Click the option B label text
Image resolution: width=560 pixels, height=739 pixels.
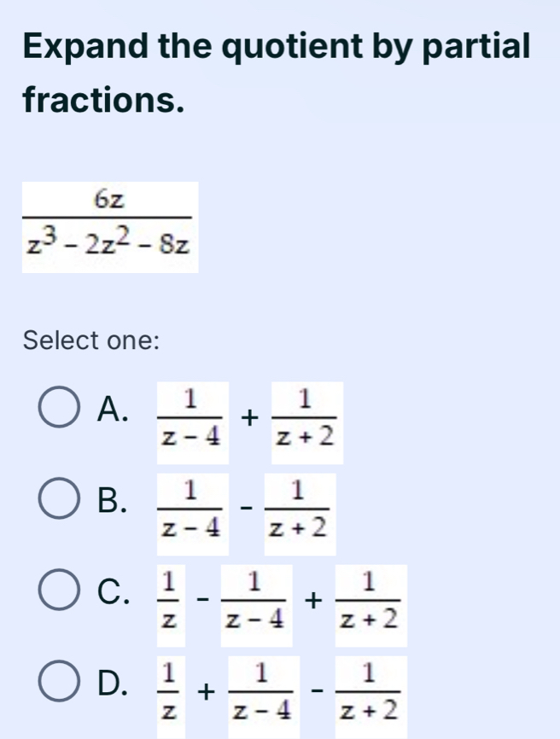109,501
